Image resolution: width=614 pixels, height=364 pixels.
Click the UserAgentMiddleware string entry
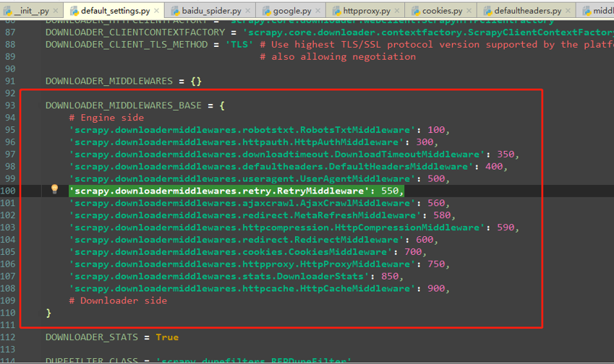point(242,178)
